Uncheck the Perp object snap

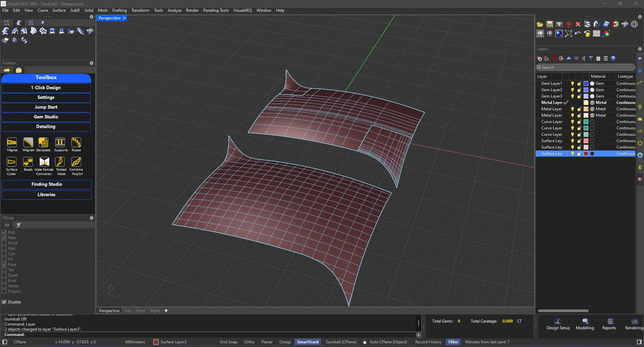pyautogui.click(x=4, y=265)
